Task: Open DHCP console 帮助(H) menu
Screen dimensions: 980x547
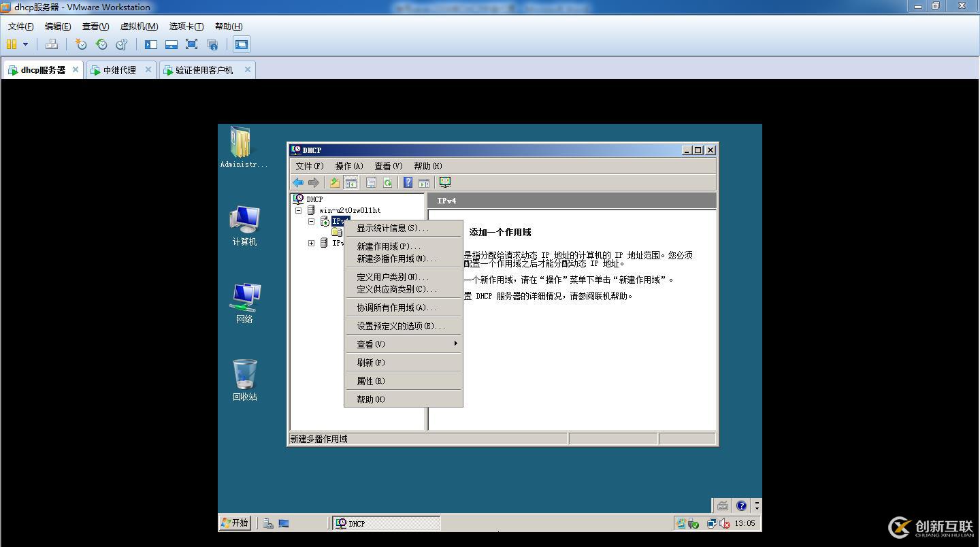Action: [428, 166]
